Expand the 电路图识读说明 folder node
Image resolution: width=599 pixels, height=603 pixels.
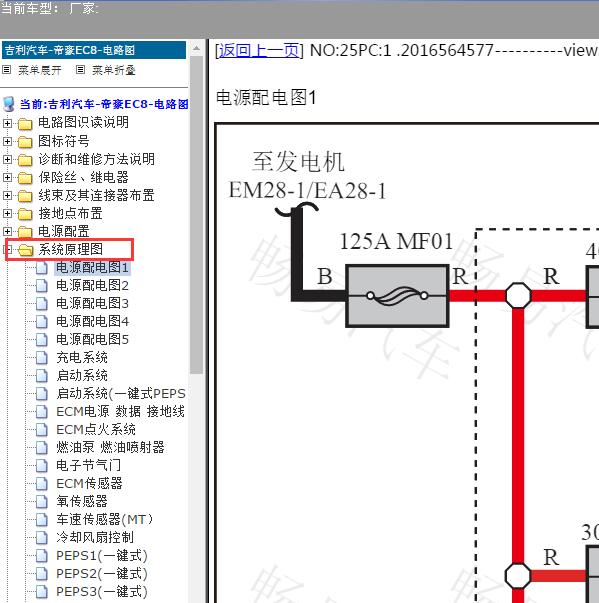click(x=7, y=123)
